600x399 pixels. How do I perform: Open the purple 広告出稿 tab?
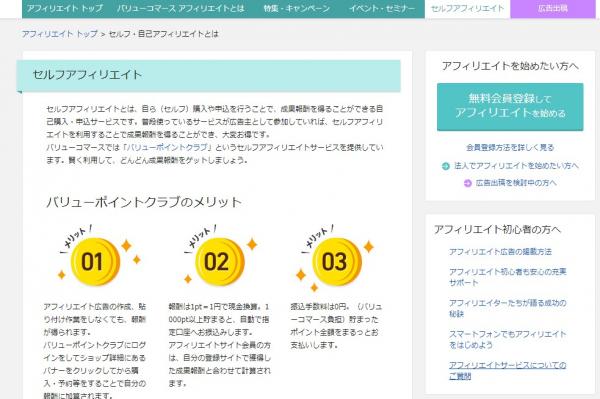click(x=553, y=8)
